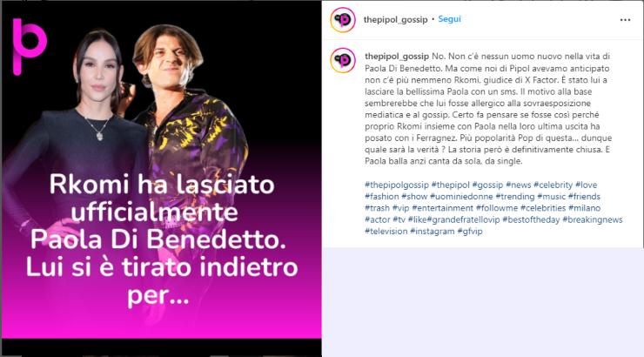The width and height of the screenshot is (644, 357).
Task: Open the #grandefratellovip hashtag
Action: pos(464,219)
